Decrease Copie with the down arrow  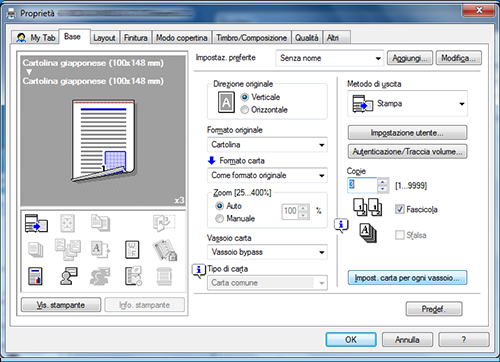[383, 189]
